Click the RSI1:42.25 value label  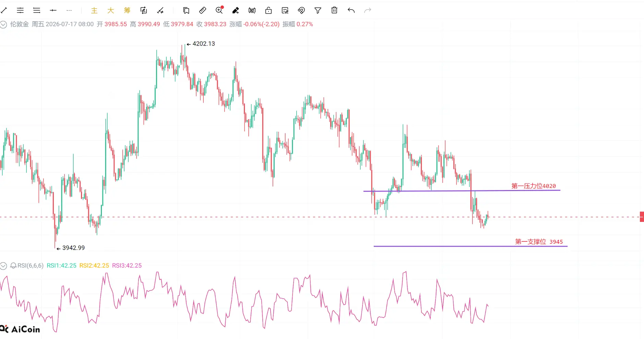pyautogui.click(x=61, y=265)
